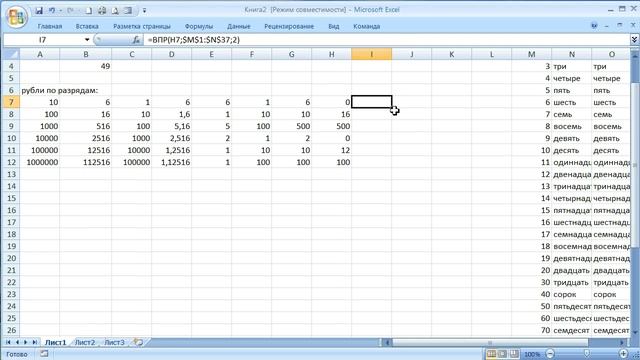This screenshot has width=640, height=360.
Task: Open the round Office button menu
Action: click(16, 16)
